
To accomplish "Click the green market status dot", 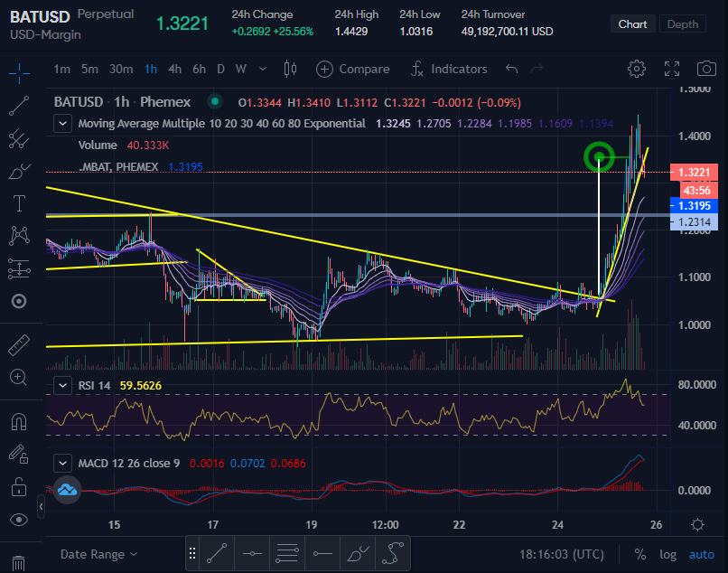I will (214, 101).
